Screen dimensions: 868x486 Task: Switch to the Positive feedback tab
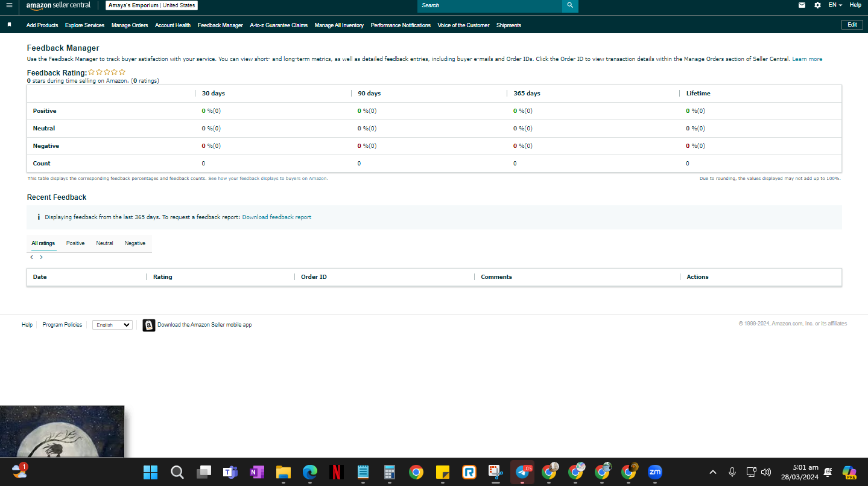pos(75,243)
